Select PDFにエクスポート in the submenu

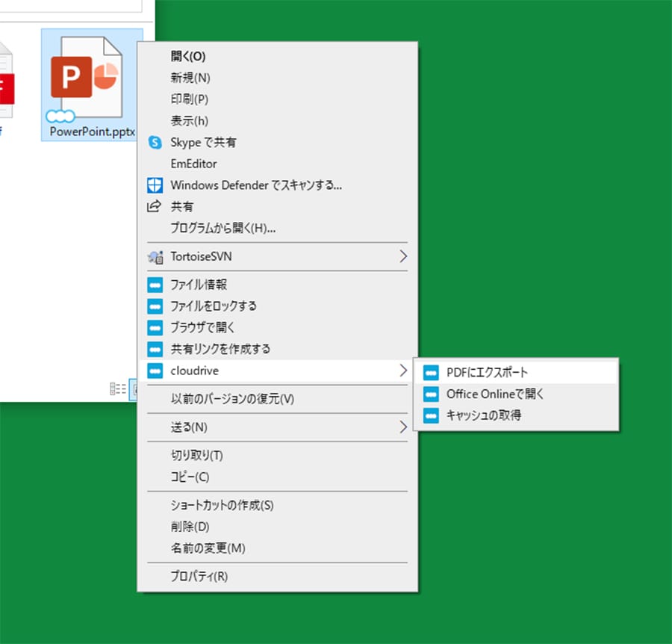516,373
